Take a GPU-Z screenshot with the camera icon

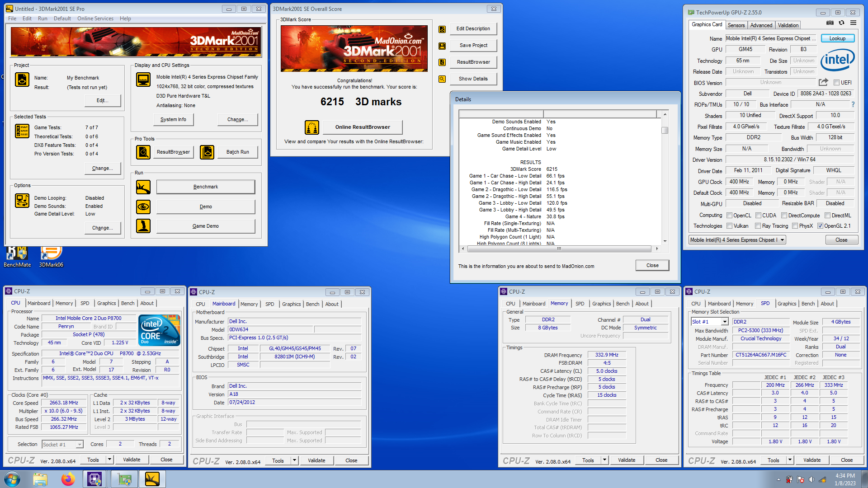(830, 23)
